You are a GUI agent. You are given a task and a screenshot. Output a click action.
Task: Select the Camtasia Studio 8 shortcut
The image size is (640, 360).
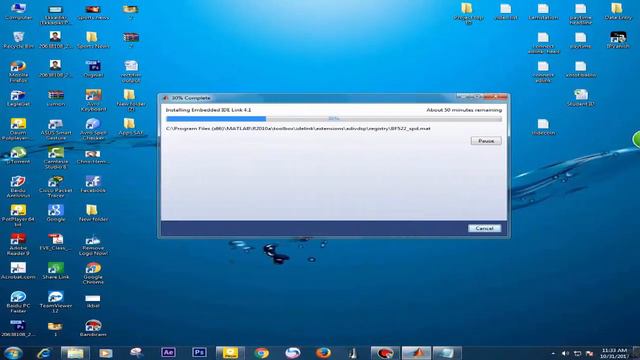click(x=56, y=158)
